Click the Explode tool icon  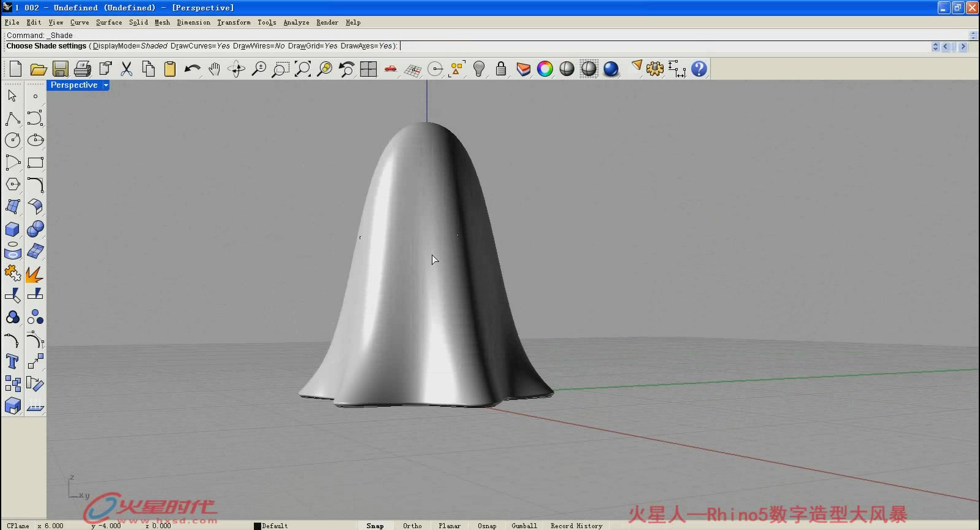click(x=36, y=273)
